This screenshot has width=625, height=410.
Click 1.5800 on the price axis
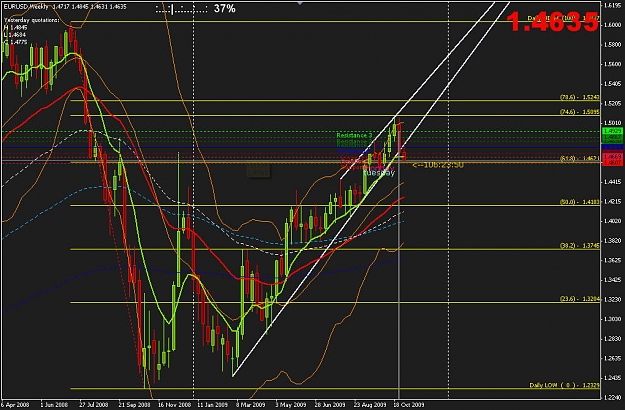click(614, 45)
